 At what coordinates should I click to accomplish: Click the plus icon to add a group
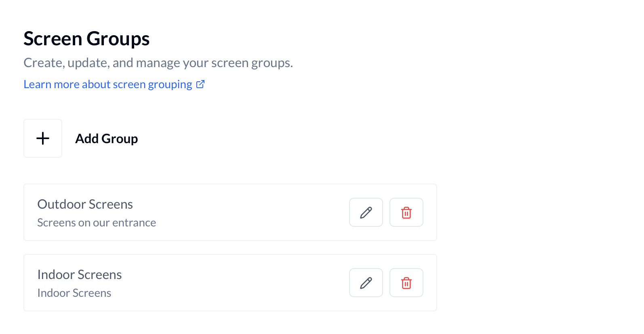point(43,138)
